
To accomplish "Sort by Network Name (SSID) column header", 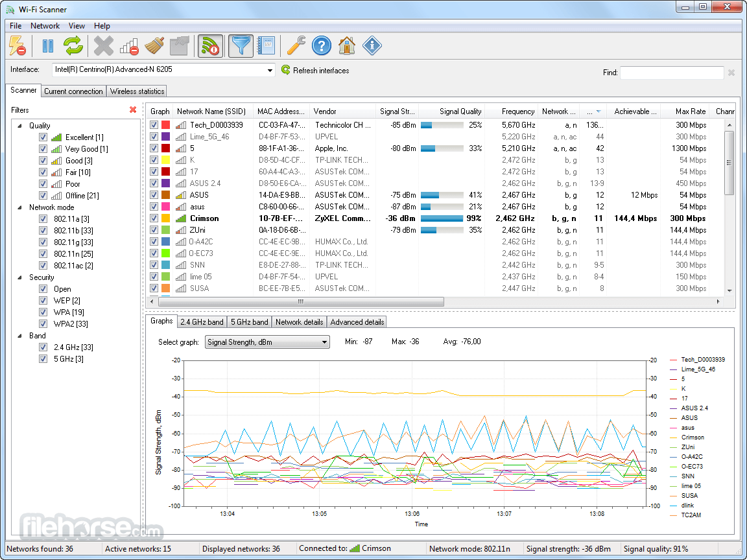I will point(211,111).
